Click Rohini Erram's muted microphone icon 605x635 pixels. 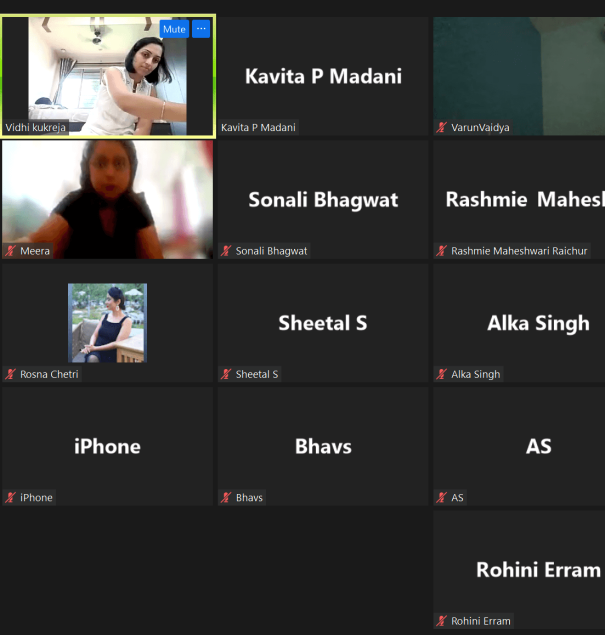441,621
